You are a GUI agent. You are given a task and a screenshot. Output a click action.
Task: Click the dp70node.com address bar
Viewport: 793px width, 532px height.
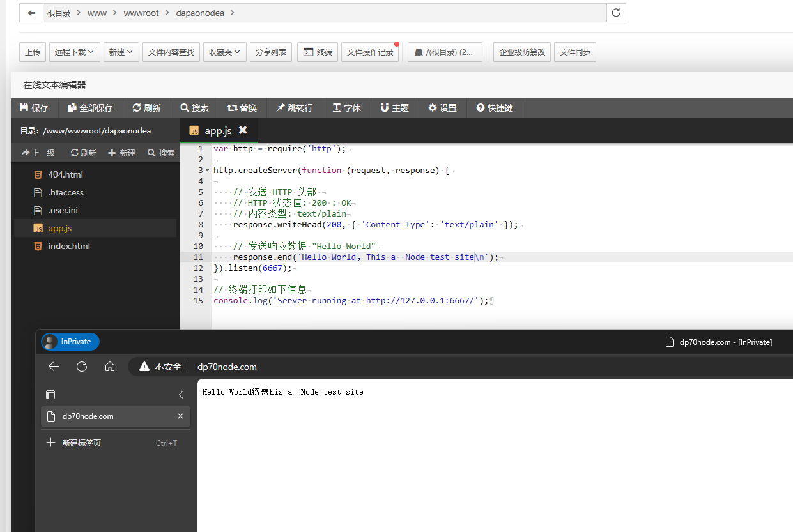click(227, 367)
